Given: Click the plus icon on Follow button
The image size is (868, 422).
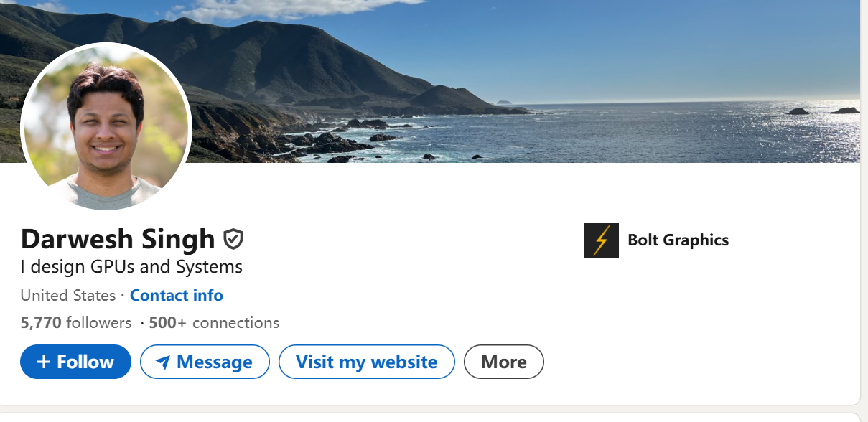Looking at the screenshot, I should pos(44,362).
